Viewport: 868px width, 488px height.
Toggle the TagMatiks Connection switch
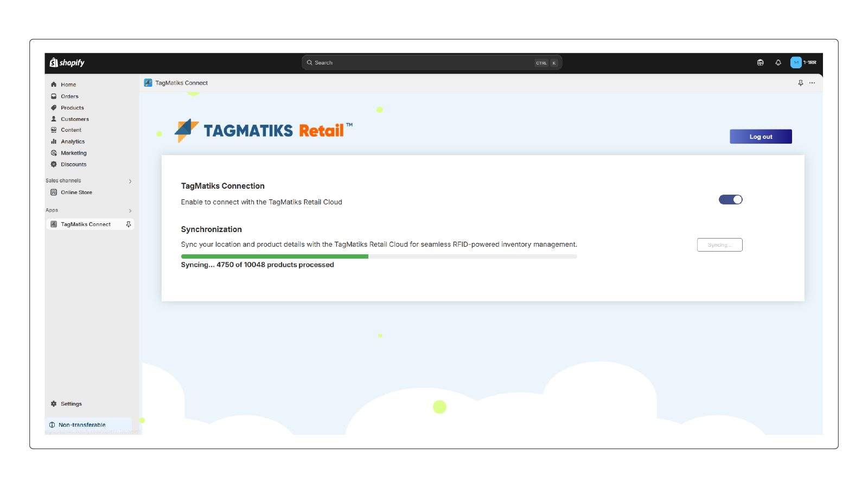(731, 200)
